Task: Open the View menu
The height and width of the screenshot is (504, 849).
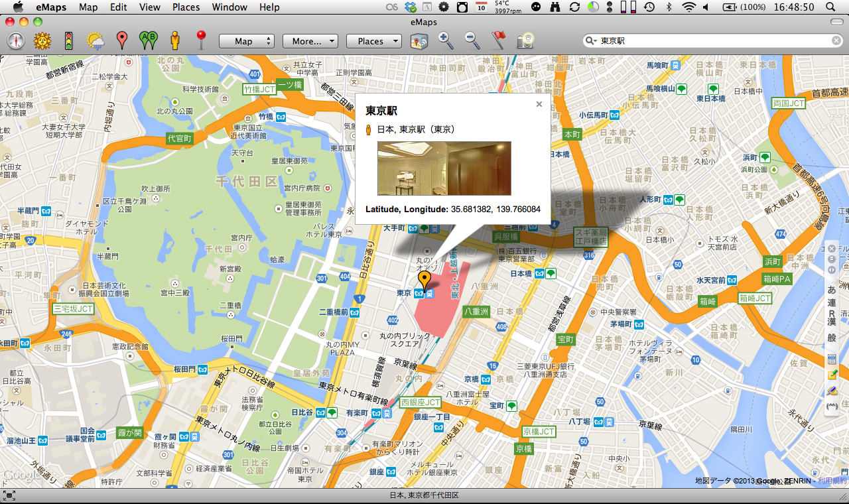Action: pyautogui.click(x=150, y=7)
